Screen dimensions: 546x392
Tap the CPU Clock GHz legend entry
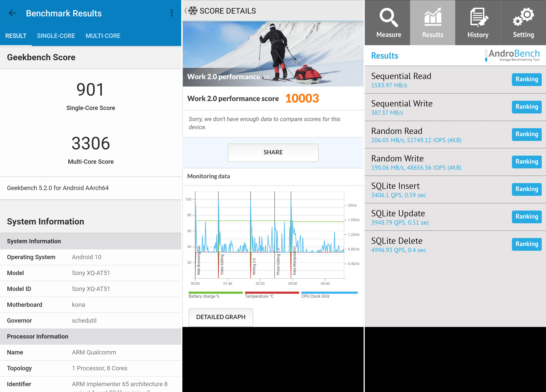coord(329,295)
